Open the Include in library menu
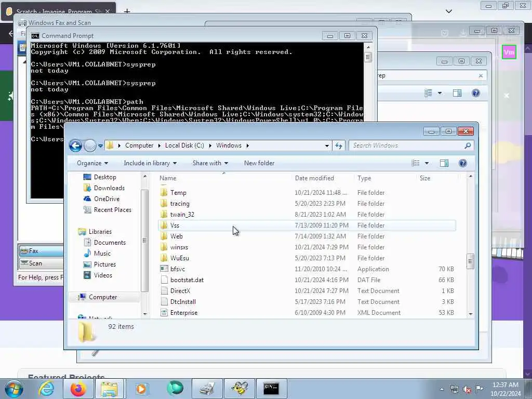Viewport: 532px width, 399px height. [150, 163]
